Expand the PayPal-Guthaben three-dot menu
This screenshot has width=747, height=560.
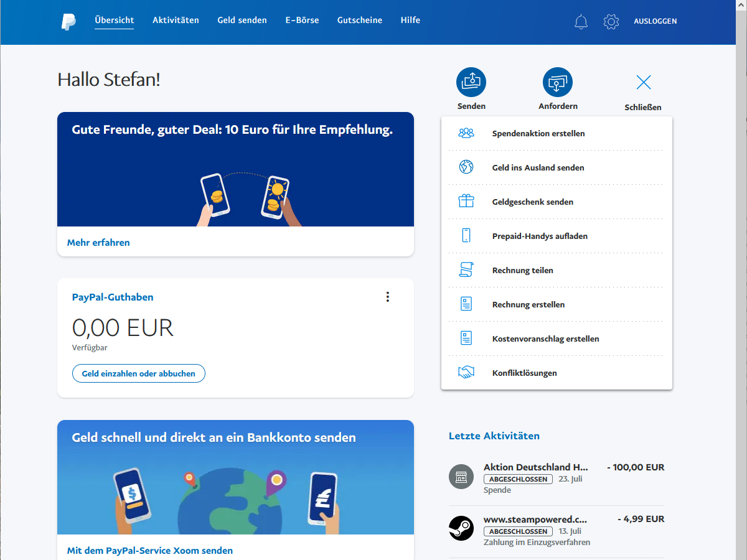point(388,297)
